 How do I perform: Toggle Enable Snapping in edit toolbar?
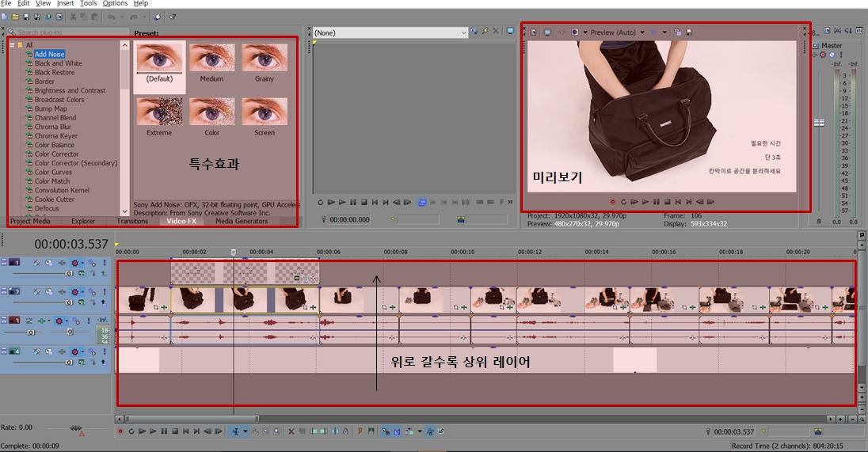[385, 431]
